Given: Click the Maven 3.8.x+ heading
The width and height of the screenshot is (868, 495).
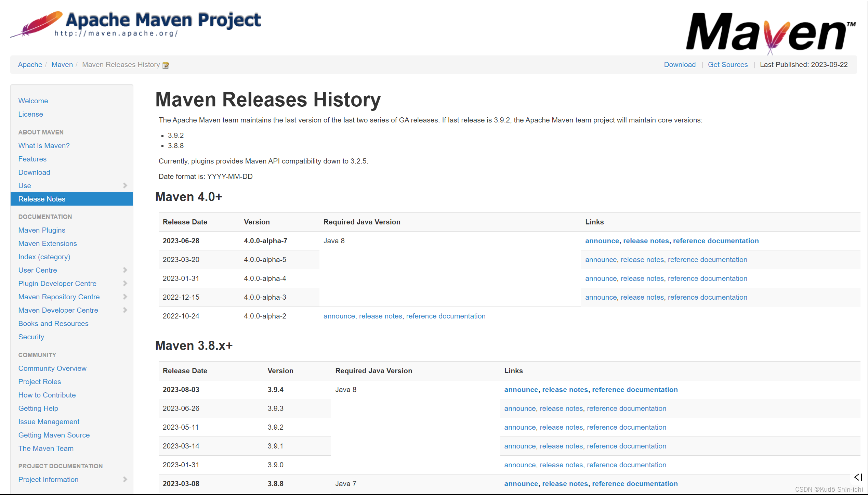Looking at the screenshot, I should pos(194,346).
